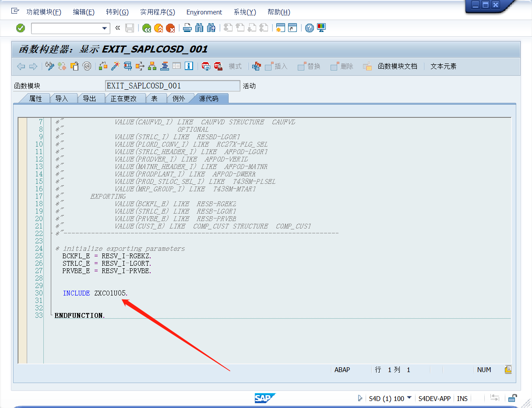
Task: Collapse the toolbar with the « chevron
Action: coord(117,28)
